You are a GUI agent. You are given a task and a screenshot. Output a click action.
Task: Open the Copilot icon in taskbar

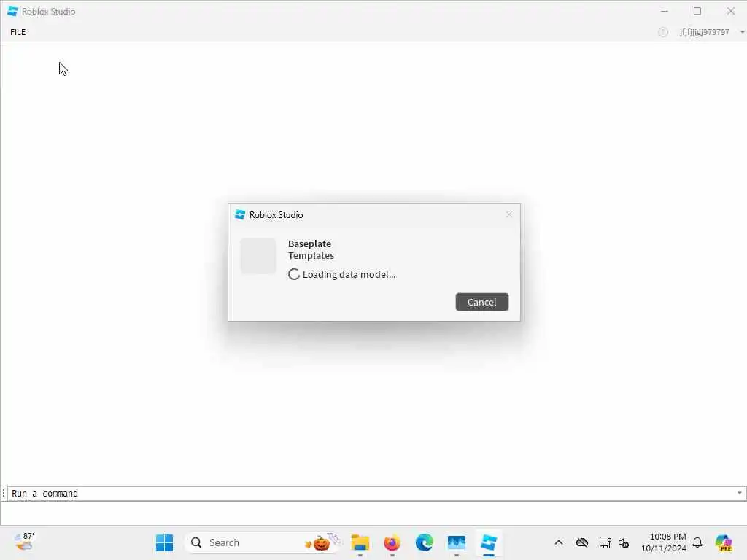pyautogui.click(x=724, y=542)
